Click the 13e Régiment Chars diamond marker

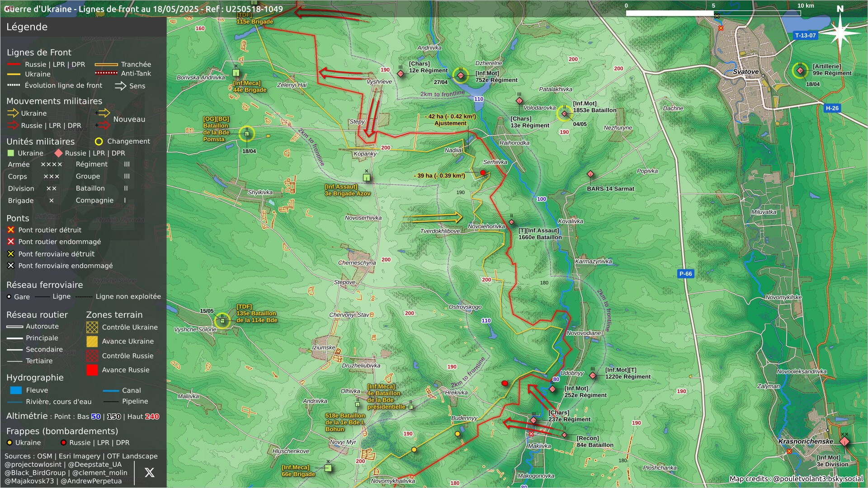coord(519,100)
